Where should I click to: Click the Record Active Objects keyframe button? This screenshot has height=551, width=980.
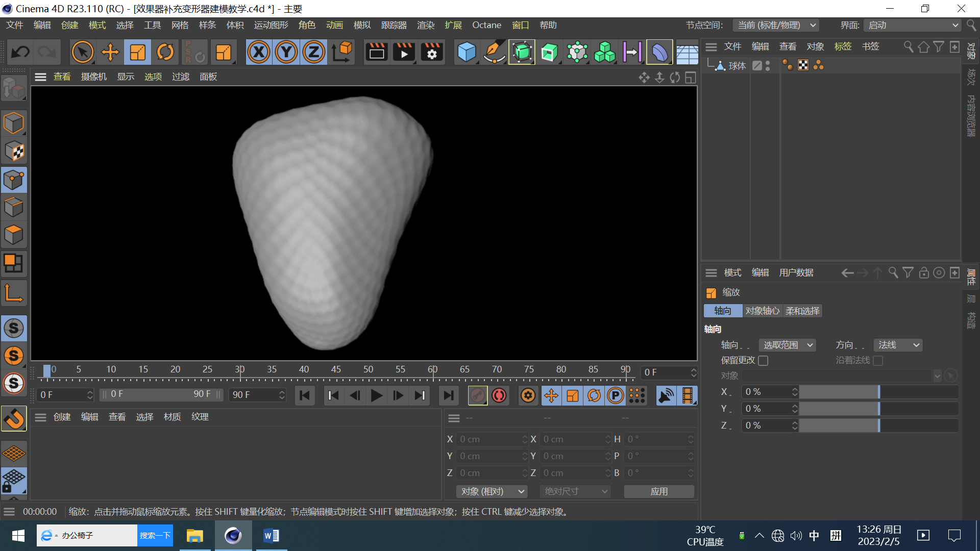pos(477,395)
